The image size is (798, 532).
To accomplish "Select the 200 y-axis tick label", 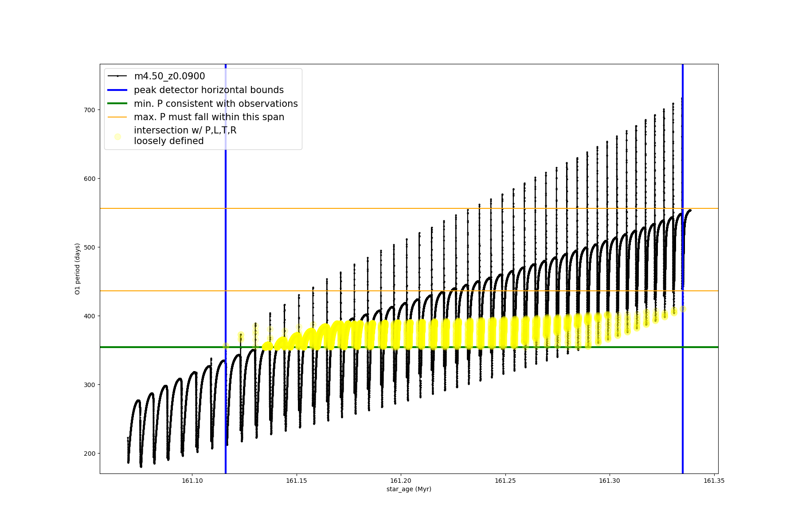I will coord(90,454).
